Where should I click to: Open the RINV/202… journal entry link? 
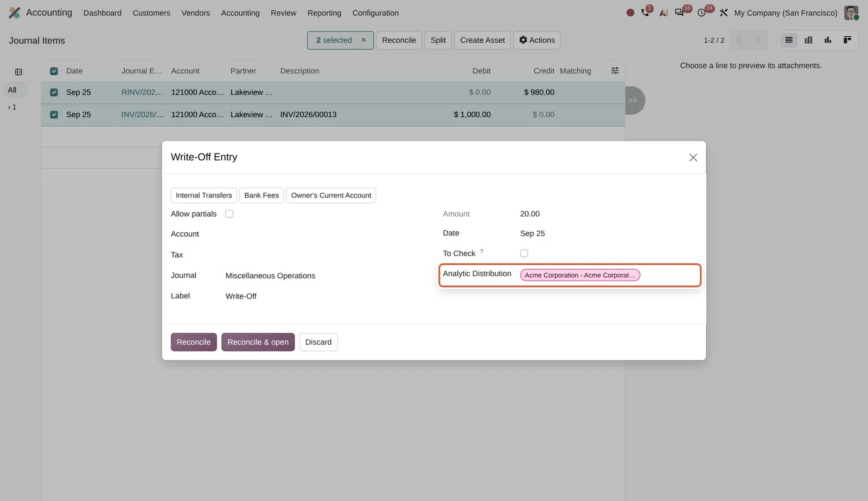[142, 92]
